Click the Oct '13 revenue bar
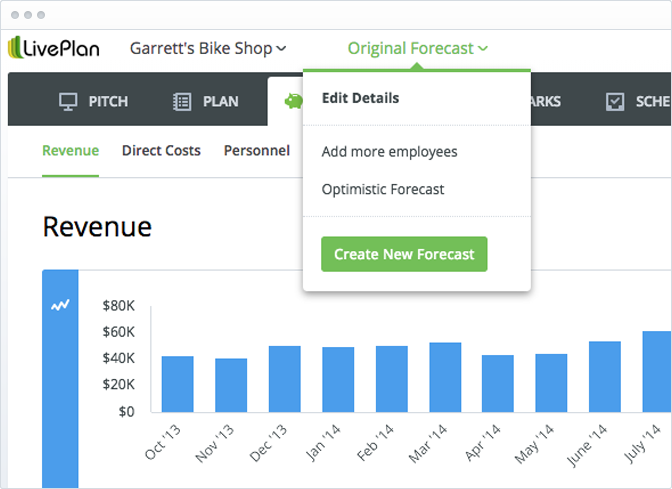The width and height of the screenshot is (672, 489). (177, 384)
